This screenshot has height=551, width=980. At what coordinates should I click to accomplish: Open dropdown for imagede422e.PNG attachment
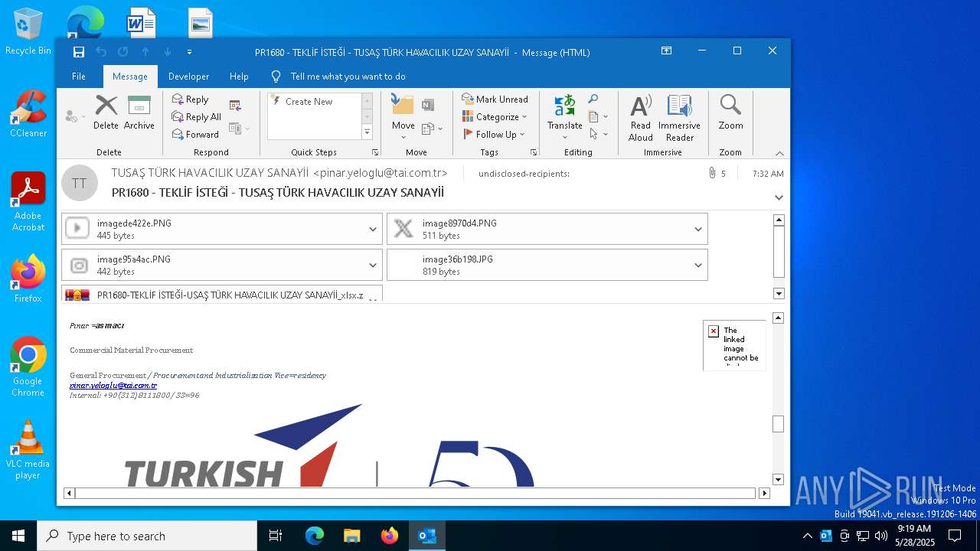pyautogui.click(x=373, y=229)
